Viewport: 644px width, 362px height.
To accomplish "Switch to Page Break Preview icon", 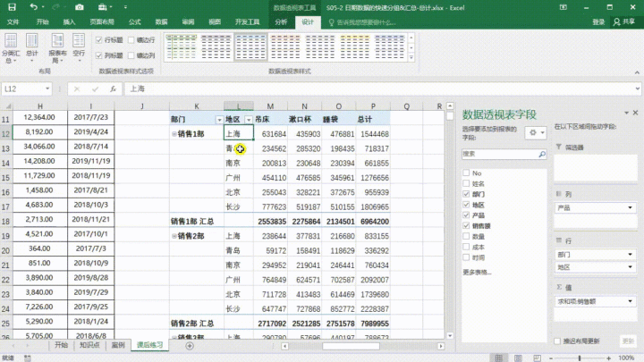I will pos(537,358).
